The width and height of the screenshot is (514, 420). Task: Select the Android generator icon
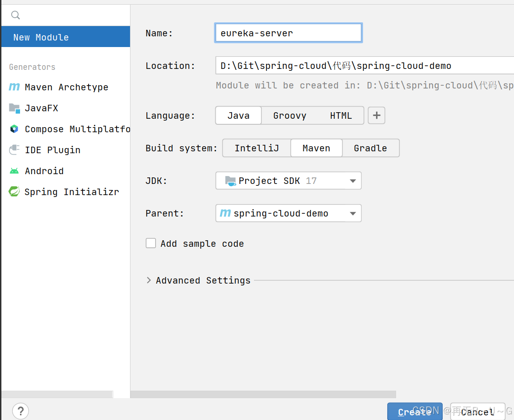coord(14,171)
